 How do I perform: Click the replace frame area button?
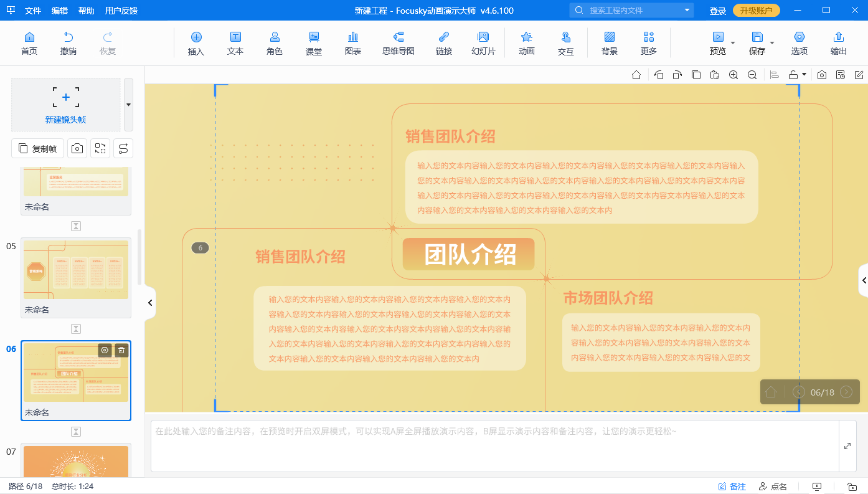tap(100, 148)
